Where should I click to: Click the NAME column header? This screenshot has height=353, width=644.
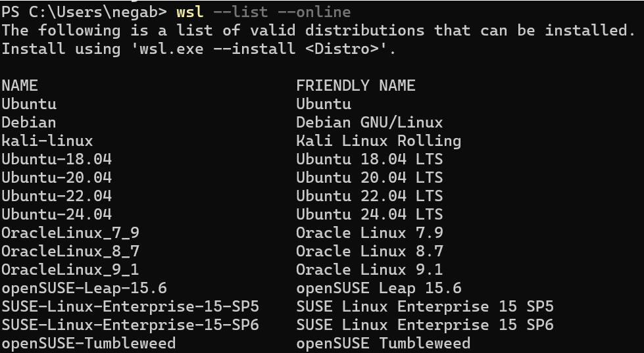pyautogui.click(x=20, y=85)
